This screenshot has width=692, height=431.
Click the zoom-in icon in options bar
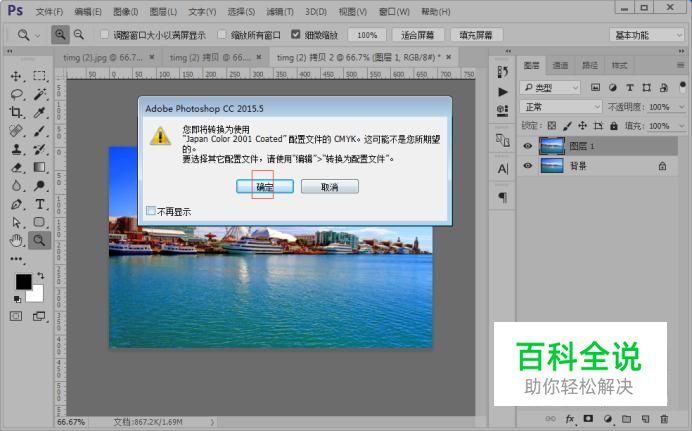tap(60, 34)
